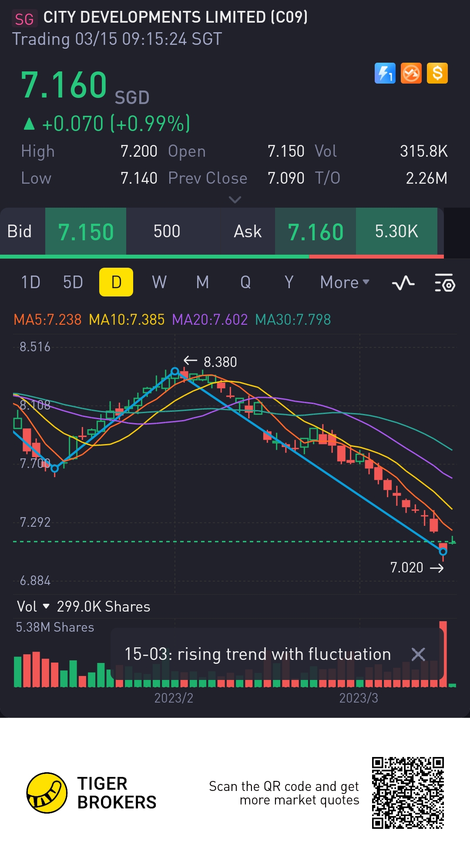Tap the Vol value 315.8K

point(424,151)
